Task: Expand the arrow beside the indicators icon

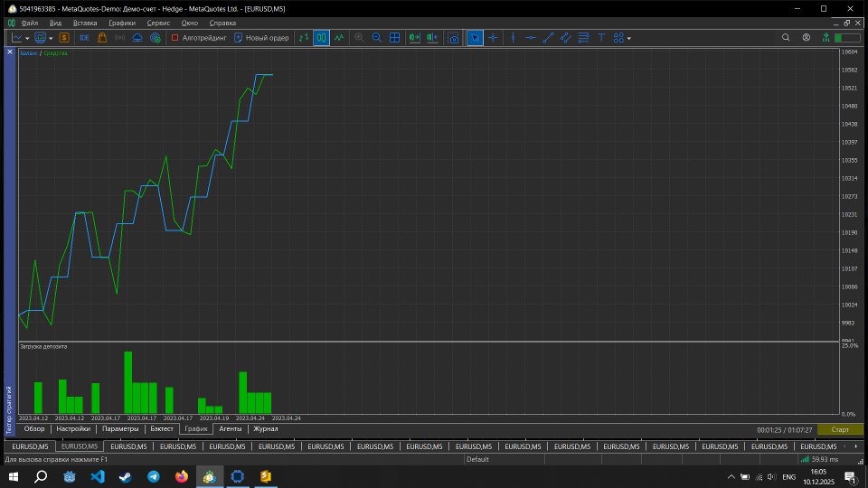Action: click(51, 38)
